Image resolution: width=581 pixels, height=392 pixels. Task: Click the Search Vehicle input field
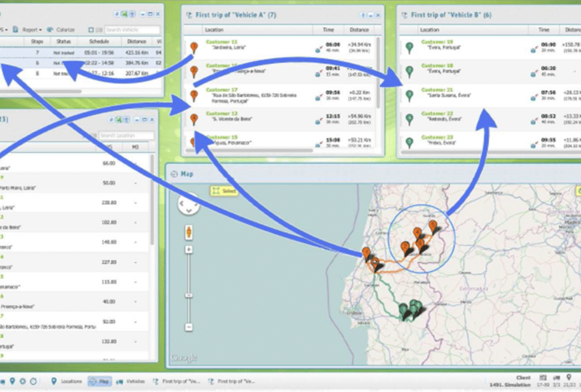[132, 30]
